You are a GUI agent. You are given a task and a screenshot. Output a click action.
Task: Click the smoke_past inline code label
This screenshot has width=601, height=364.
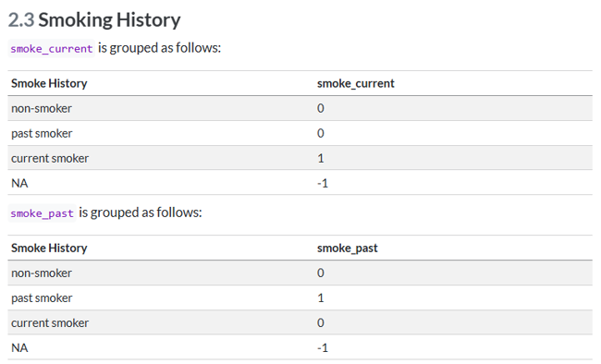point(42,213)
